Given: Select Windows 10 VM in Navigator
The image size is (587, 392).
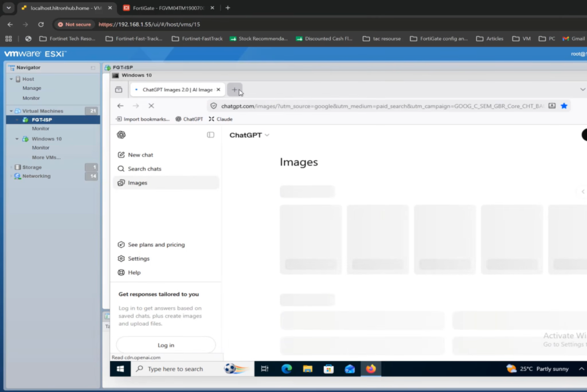Looking at the screenshot, I should (47, 139).
